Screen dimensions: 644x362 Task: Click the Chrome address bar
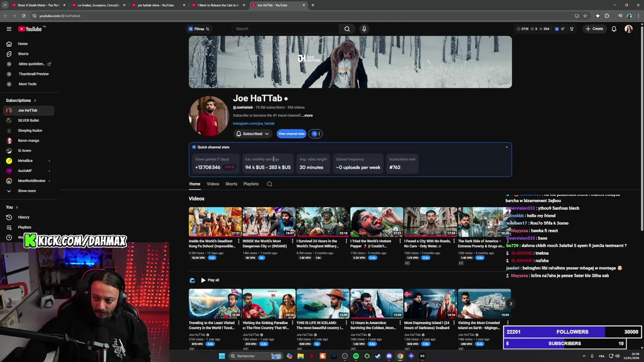pos(302,16)
